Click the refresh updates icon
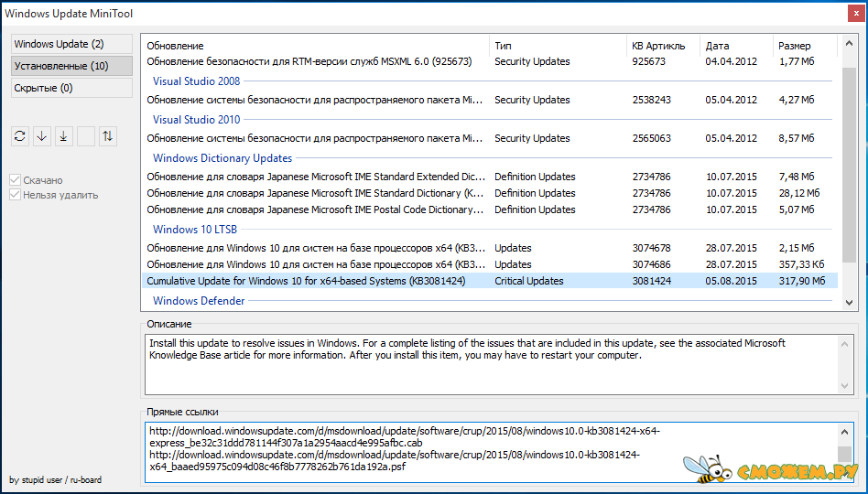Viewport: 868px width, 494px height. pos(20,136)
